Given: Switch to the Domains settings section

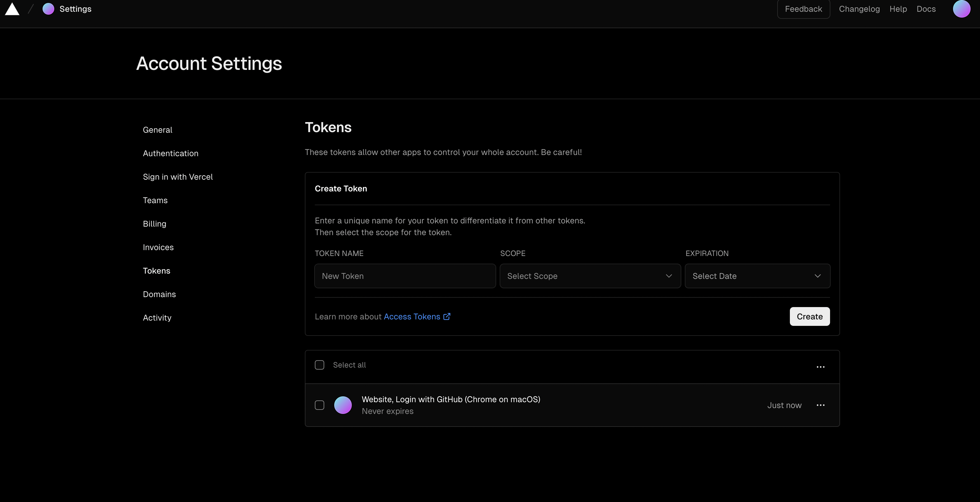Looking at the screenshot, I should click(159, 294).
